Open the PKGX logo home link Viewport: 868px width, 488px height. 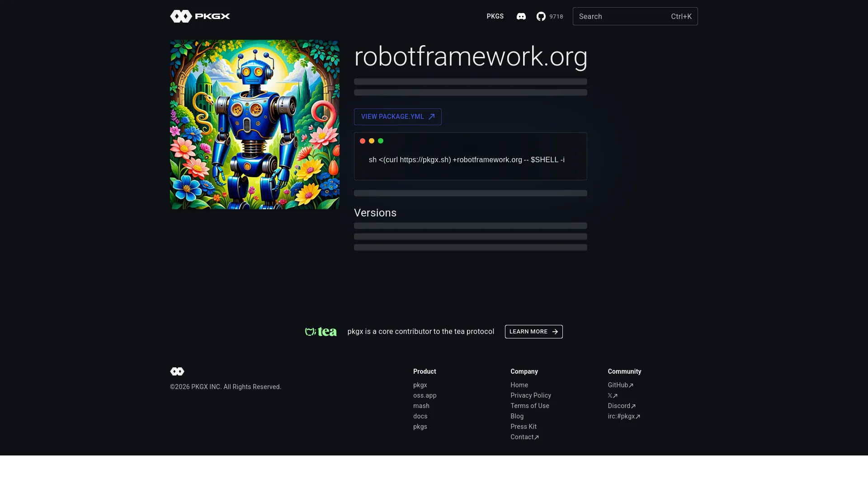(x=200, y=16)
